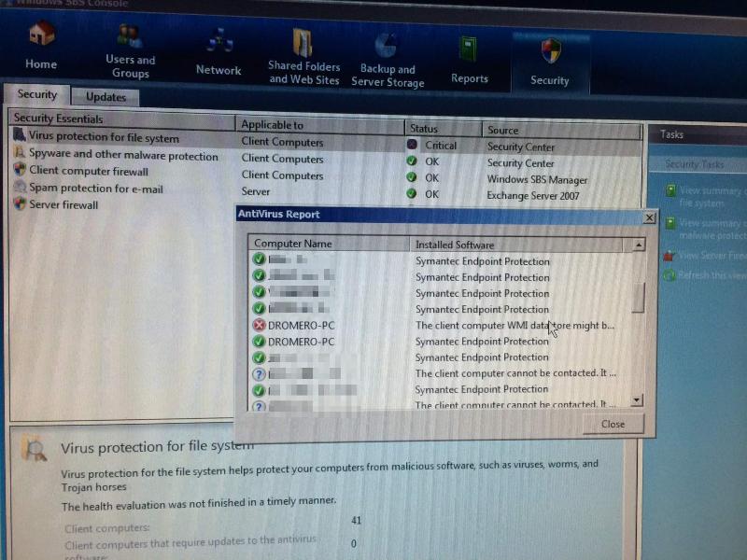This screenshot has height=560, width=747.
Task: Click the scroll up arrow in AntiVirus Report
Action: (x=639, y=245)
